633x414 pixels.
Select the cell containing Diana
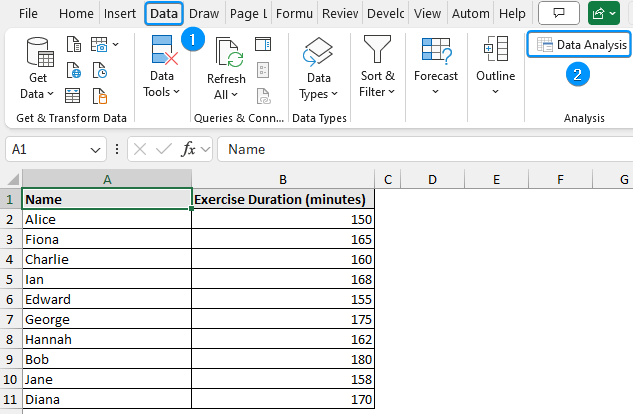(x=107, y=399)
